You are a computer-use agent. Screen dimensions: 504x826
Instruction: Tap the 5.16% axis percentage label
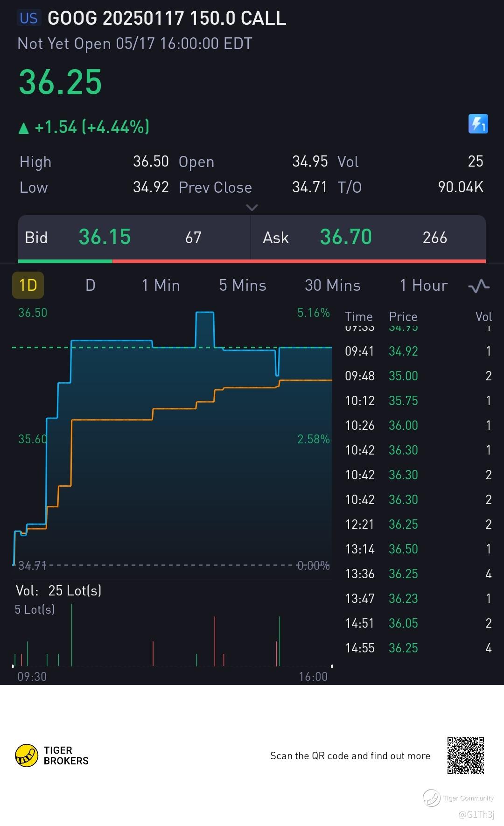314,313
